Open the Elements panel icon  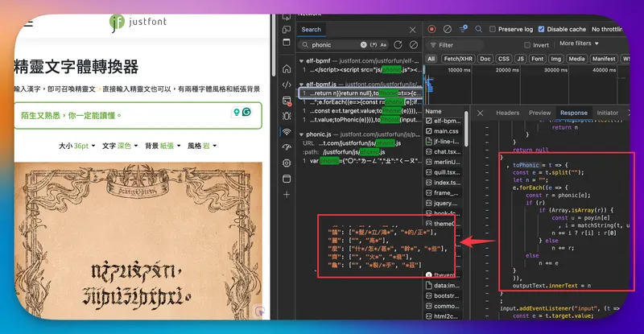pos(287,85)
